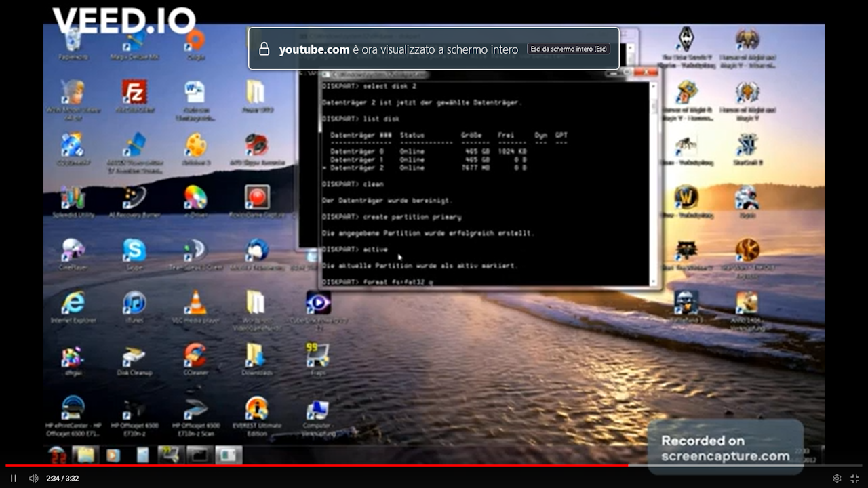Screen dimensions: 868x488
Task: Click the file explorer taskbar icon
Action: [x=85, y=455]
